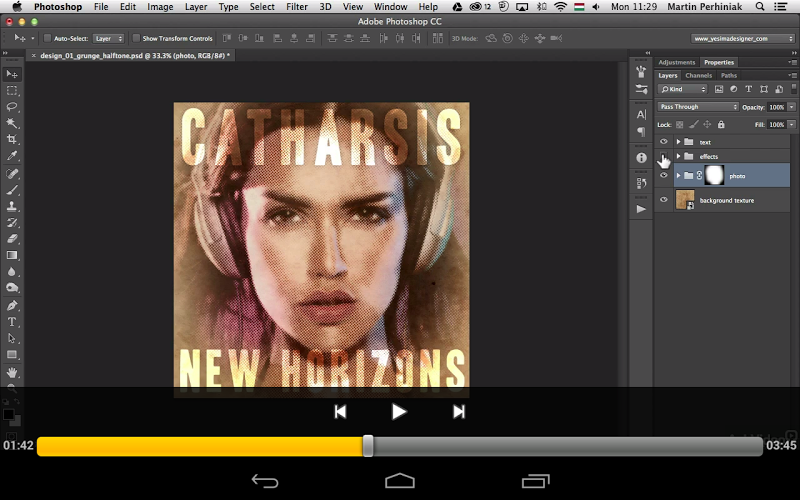This screenshot has width=800, height=500.
Task: Open the Filter menu
Action: click(297, 7)
